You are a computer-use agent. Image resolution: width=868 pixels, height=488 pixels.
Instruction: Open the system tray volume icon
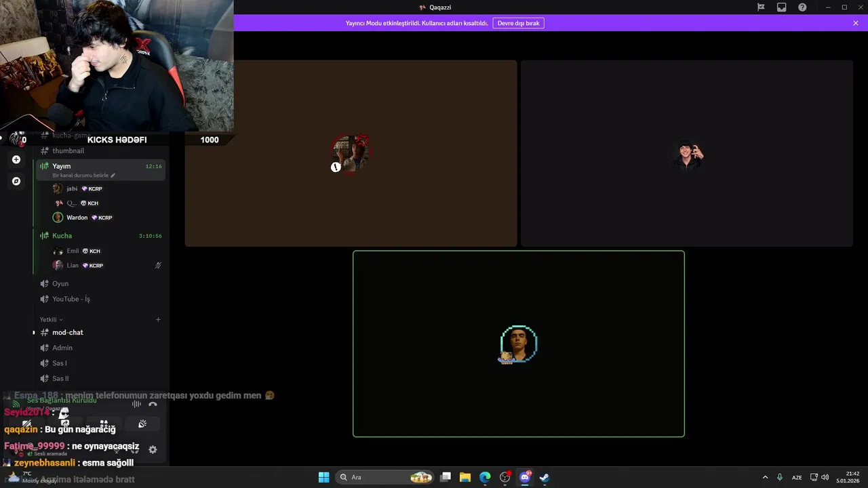825,477
